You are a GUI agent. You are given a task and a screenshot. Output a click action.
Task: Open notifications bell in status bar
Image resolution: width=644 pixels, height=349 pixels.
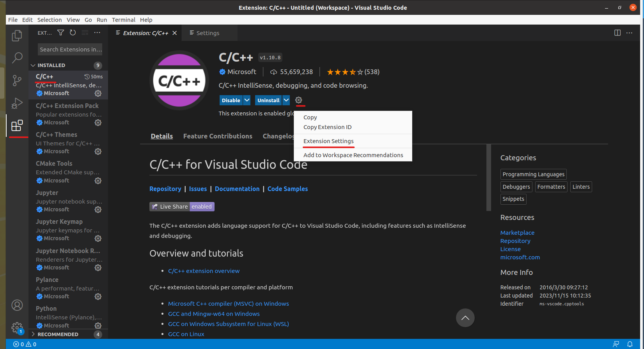pos(630,344)
